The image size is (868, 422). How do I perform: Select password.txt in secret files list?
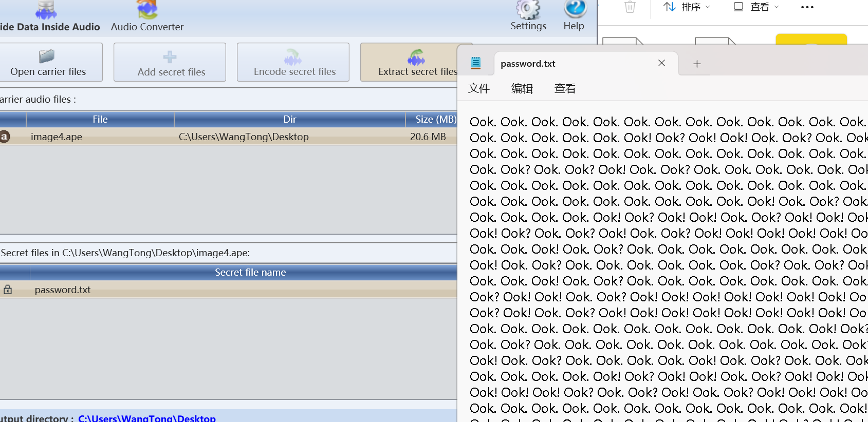228,290
